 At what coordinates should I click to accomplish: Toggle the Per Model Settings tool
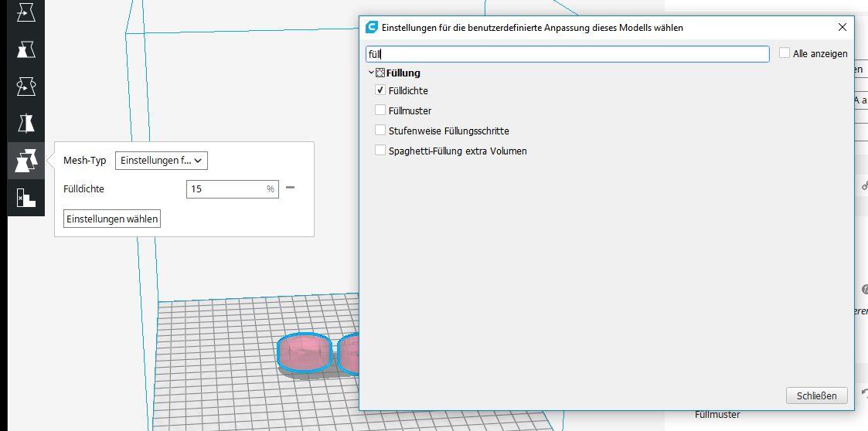coord(26,161)
